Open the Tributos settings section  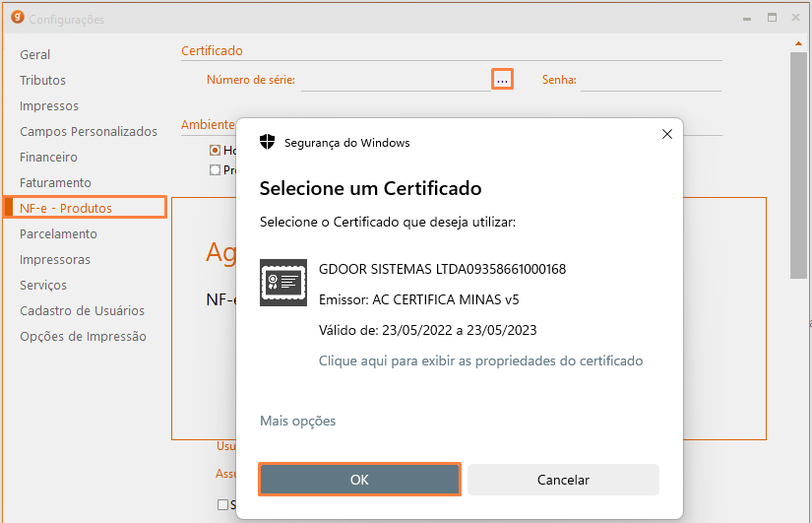pyautogui.click(x=43, y=81)
